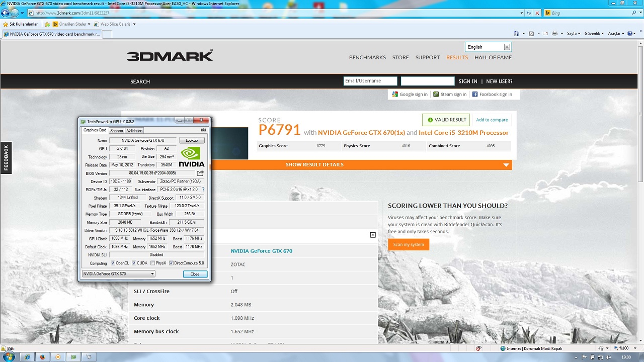The width and height of the screenshot is (644, 362).
Task: Toggle the OpenCL checkbox
Action: 113,263
